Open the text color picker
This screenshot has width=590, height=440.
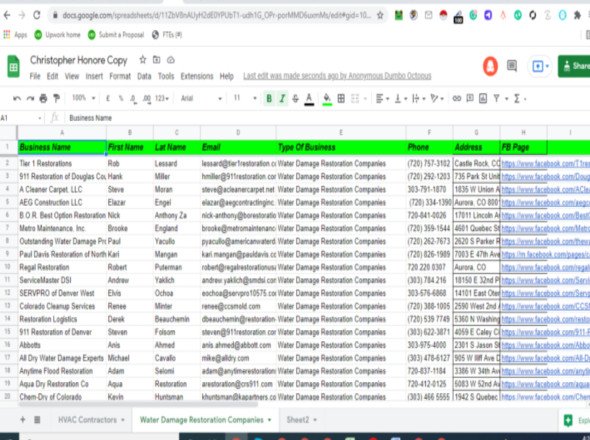pyautogui.click(x=309, y=99)
